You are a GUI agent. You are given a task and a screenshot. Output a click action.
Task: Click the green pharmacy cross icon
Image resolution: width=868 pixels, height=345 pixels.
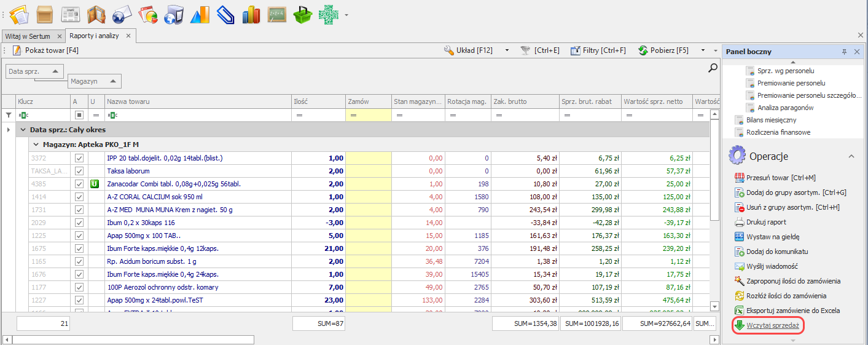tap(329, 14)
